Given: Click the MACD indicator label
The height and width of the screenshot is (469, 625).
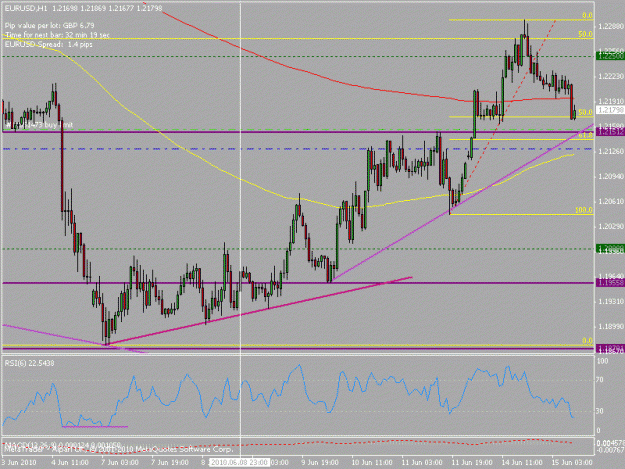Looking at the screenshot, I should (x=62, y=444).
